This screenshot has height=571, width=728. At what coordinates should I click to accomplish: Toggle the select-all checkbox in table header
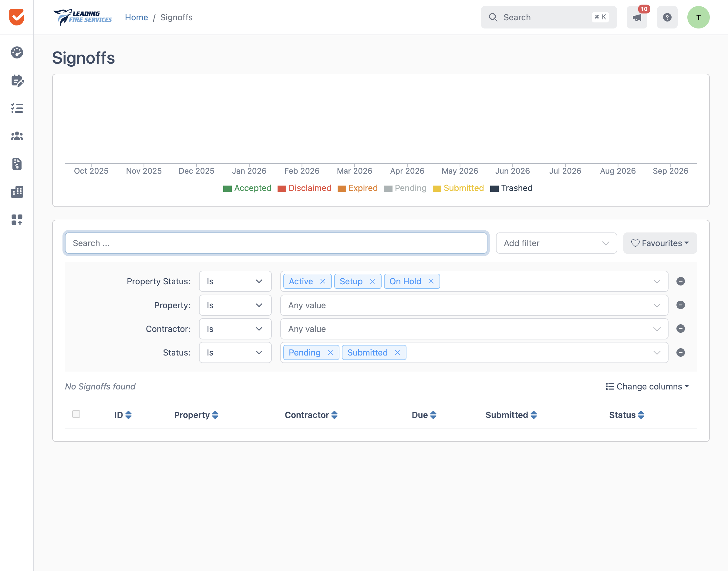coord(76,414)
